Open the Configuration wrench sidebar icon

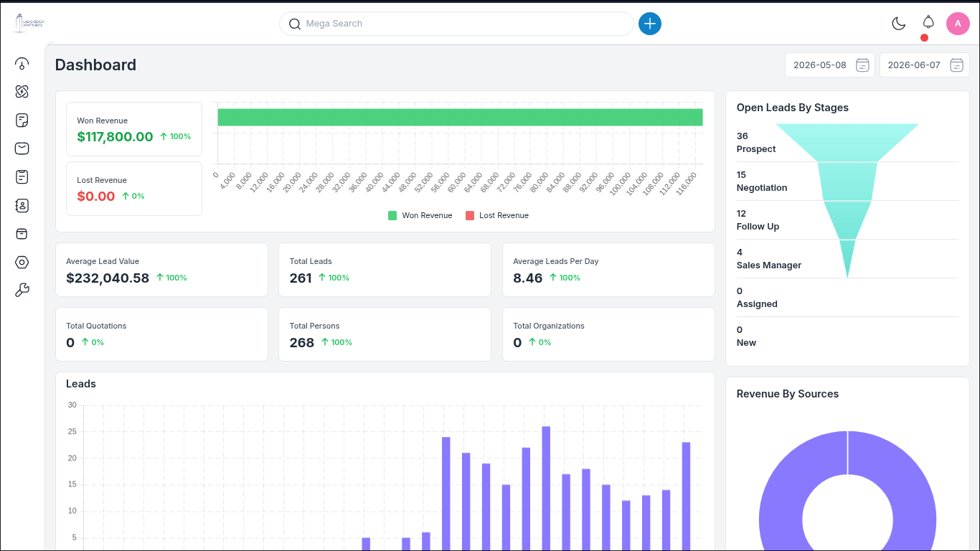click(22, 290)
